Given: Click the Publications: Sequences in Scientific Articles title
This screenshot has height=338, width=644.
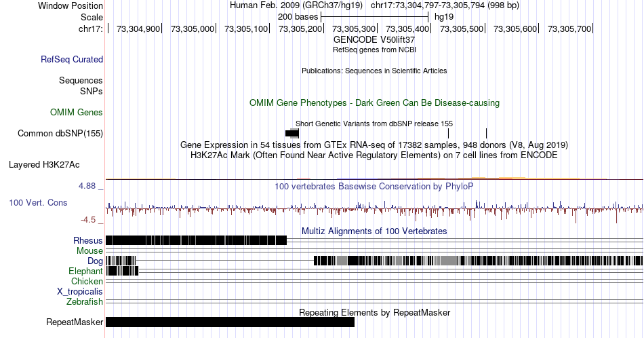Looking at the screenshot, I should (374, 71).
